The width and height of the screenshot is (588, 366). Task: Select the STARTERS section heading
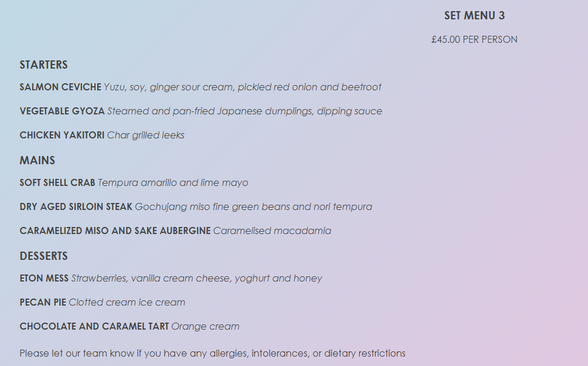coord(43,65)
